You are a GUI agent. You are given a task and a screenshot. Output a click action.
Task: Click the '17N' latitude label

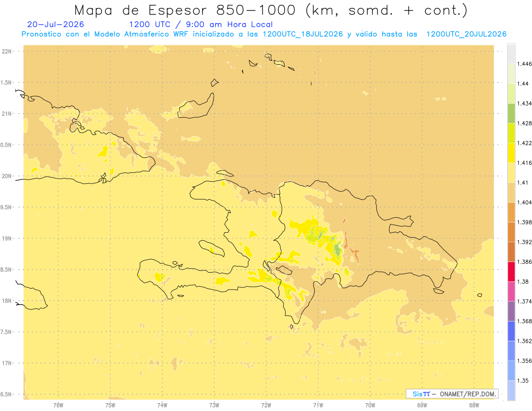click(8, 364)
